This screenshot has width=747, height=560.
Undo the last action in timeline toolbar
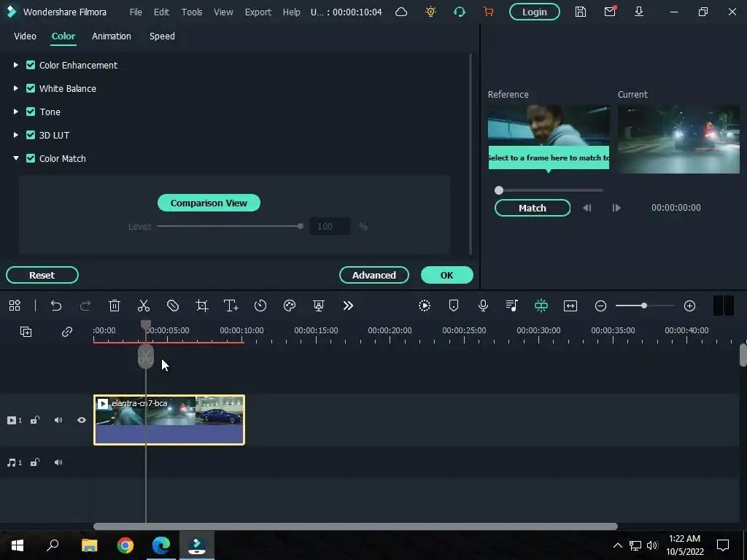[x=56, y=306]
